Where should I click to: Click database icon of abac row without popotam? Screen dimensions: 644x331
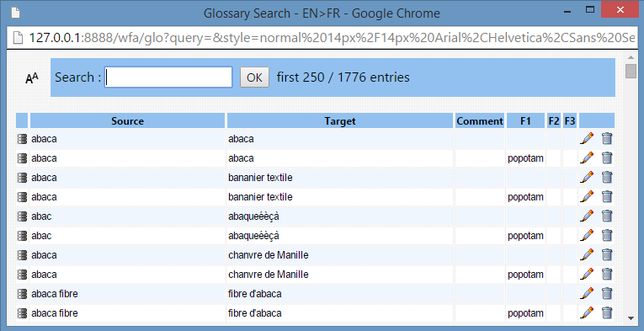click(22, 216)
